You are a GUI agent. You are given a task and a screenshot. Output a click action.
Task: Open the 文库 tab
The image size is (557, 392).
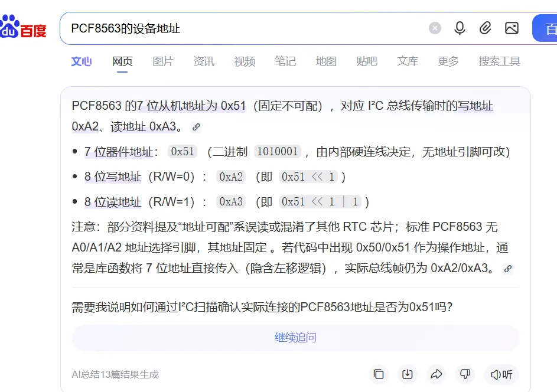pyautogui.click(x=408, y=61)
